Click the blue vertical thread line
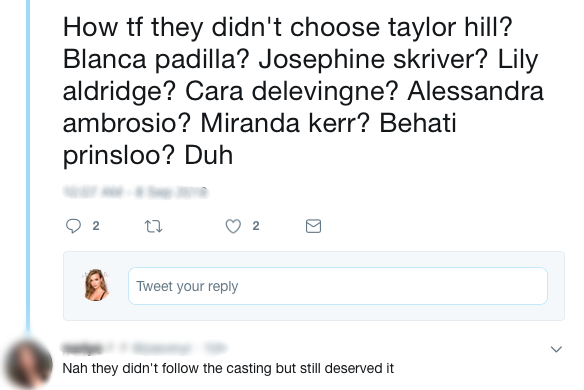The height and width of the screenshot is (390, 584). click(28, 166)
